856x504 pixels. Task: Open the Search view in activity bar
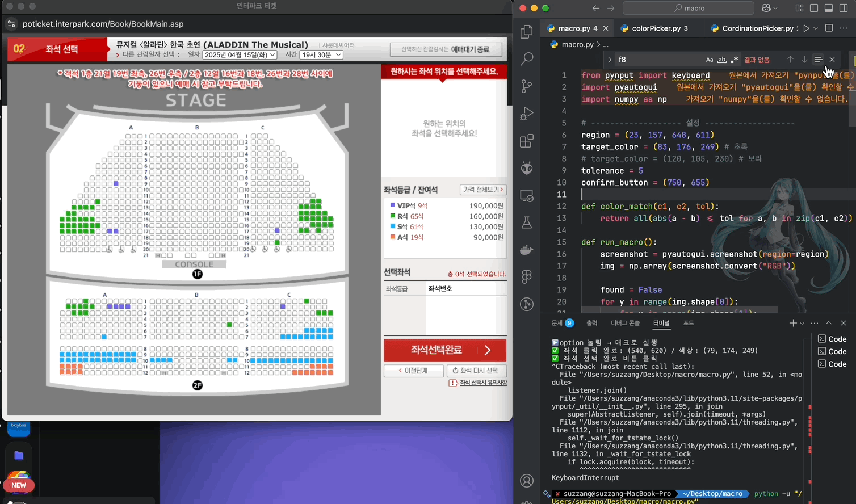coord(527,58)
